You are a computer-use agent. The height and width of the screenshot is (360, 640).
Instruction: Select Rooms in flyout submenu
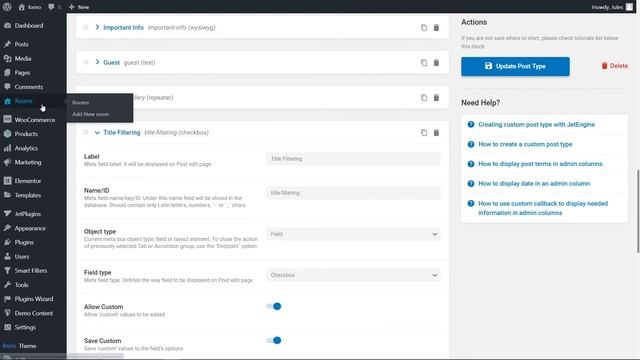tap(80, 103)
